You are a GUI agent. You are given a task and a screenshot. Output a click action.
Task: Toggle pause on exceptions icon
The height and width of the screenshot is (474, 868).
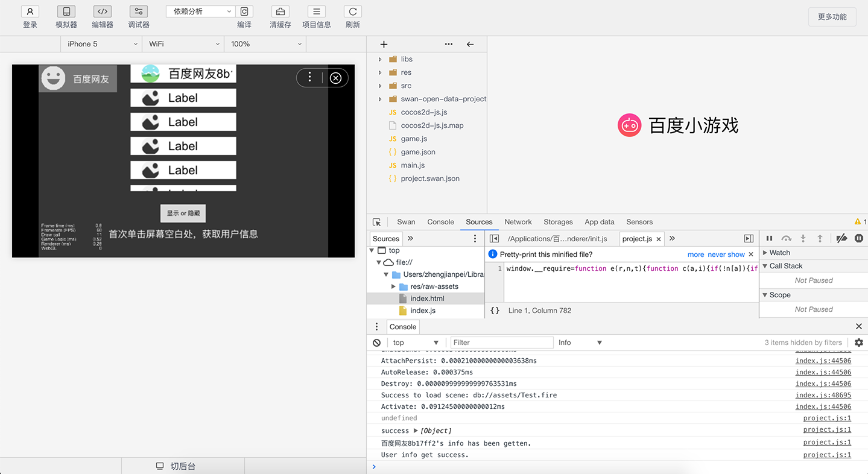pos(859,238)
